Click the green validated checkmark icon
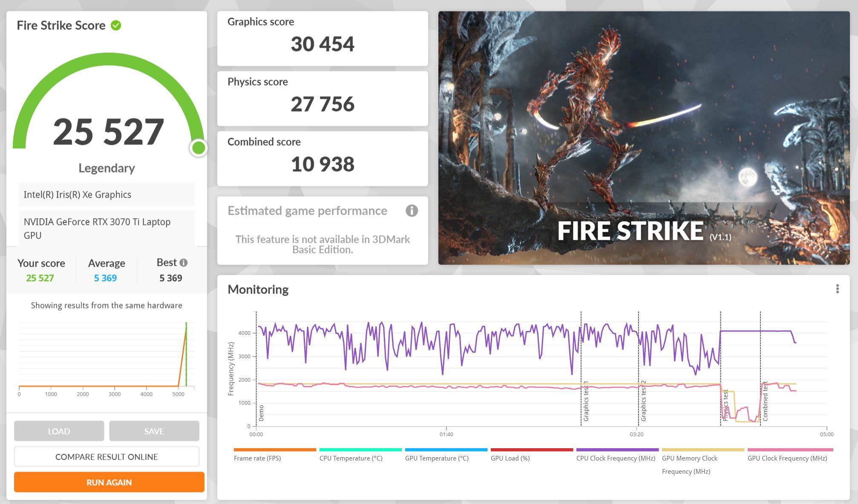Screen dimensions: 858x504 (116, 26)
